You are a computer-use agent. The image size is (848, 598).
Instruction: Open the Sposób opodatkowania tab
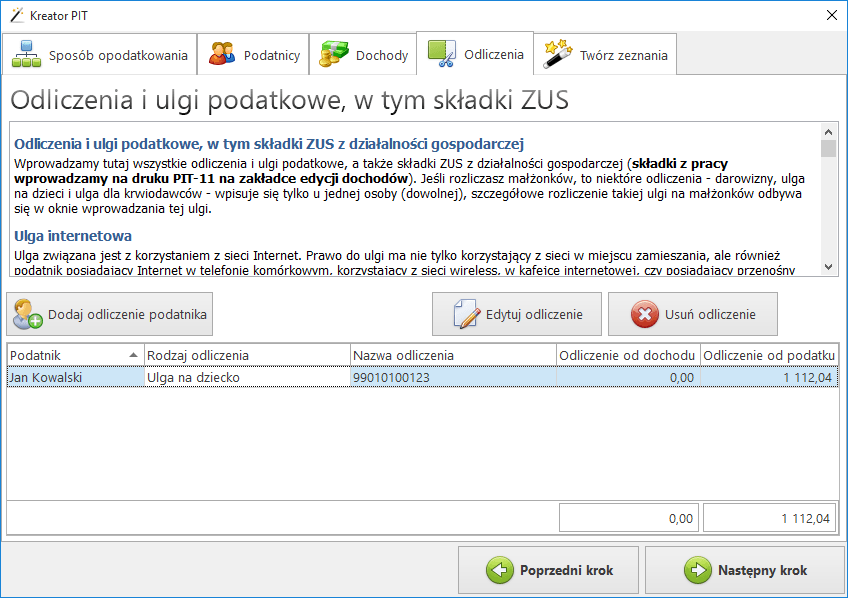point(100,53)
